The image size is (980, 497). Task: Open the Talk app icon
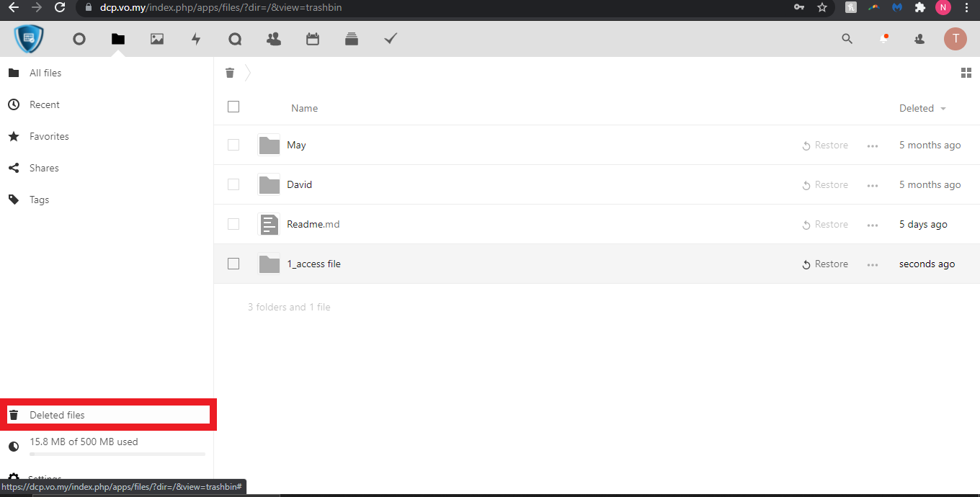click(x=235, y=39)
